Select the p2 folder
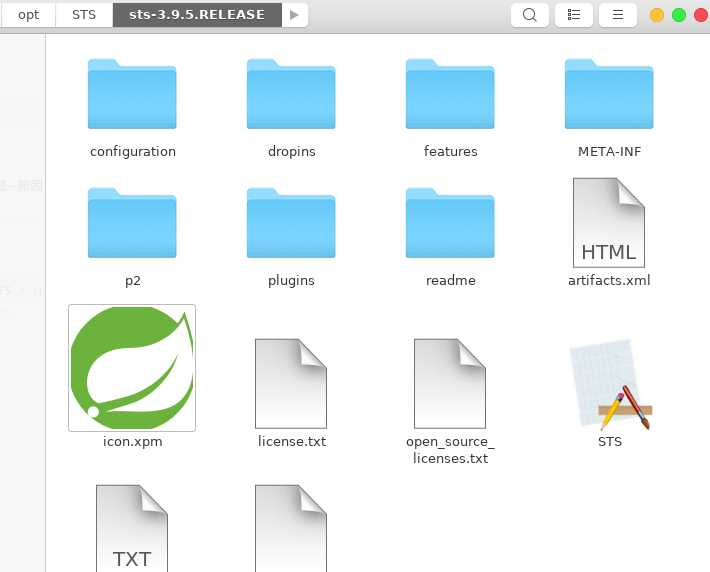 tap(132, 223)
